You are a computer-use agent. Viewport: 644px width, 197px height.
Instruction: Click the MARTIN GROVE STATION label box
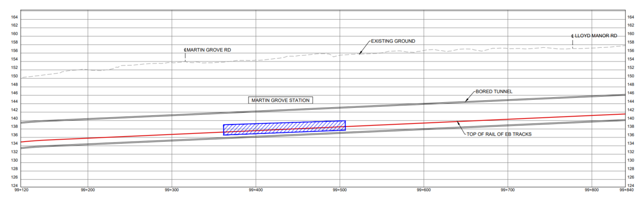281,100
